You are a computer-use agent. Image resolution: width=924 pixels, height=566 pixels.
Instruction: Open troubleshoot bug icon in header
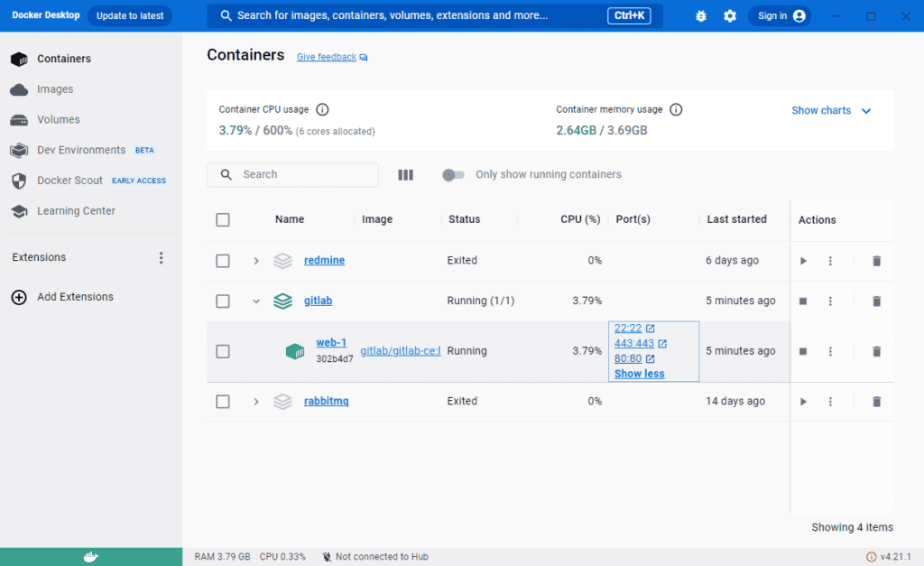tap(700, 16)
